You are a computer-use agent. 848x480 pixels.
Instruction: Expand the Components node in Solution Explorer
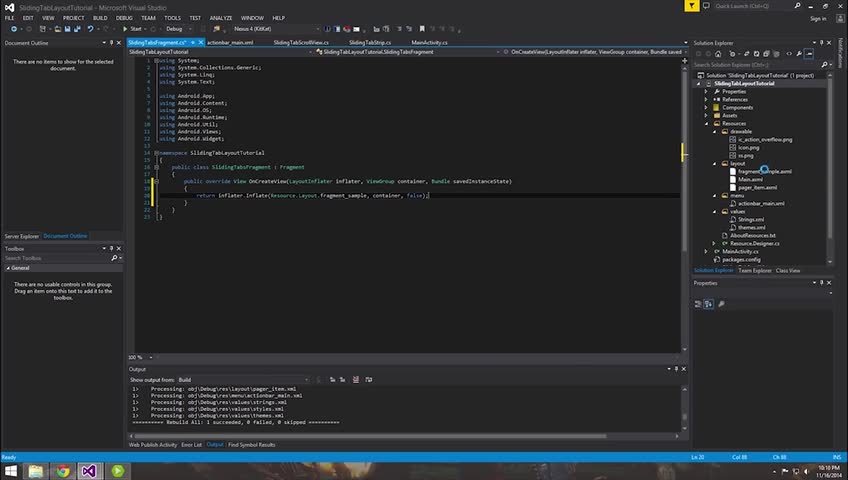tap(706, 108)
